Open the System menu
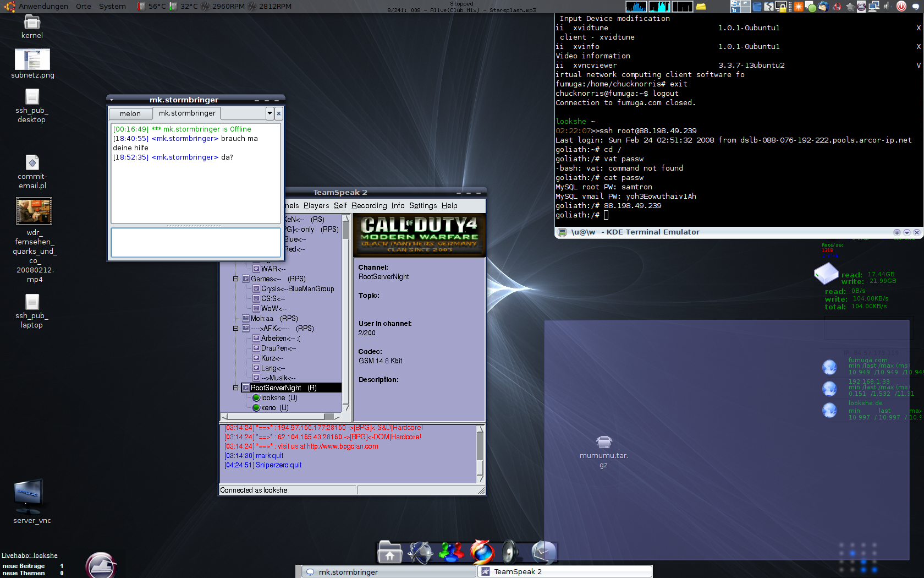The height and width of the screenshot is (578, 924). [x=112, y=7]
